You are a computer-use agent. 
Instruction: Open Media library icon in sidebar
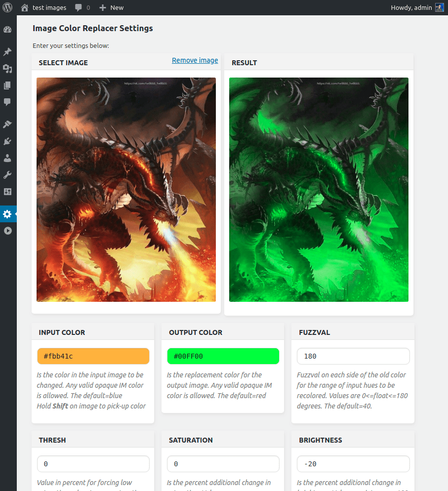(7, 69)
